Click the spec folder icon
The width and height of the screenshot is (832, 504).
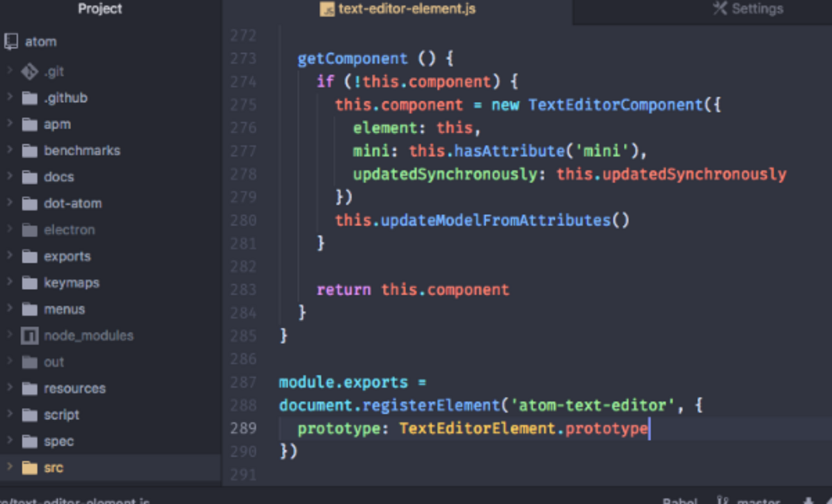click(29, 442)
